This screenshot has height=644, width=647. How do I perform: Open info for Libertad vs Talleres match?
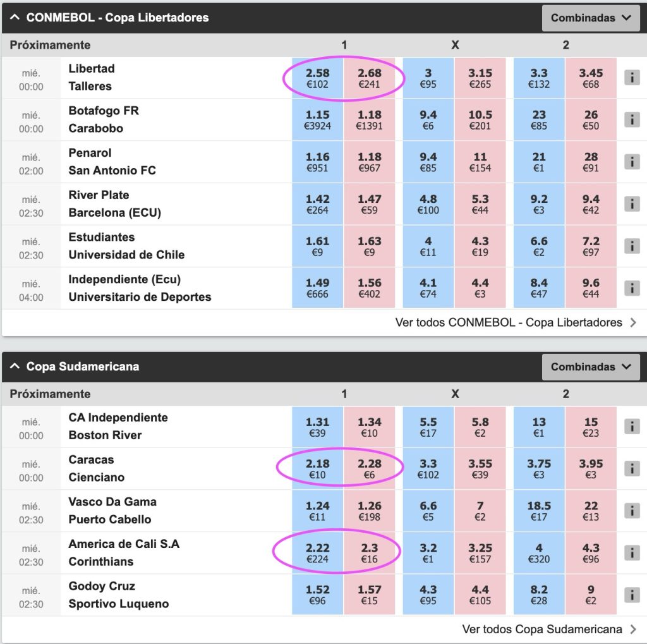click(631, 77)
